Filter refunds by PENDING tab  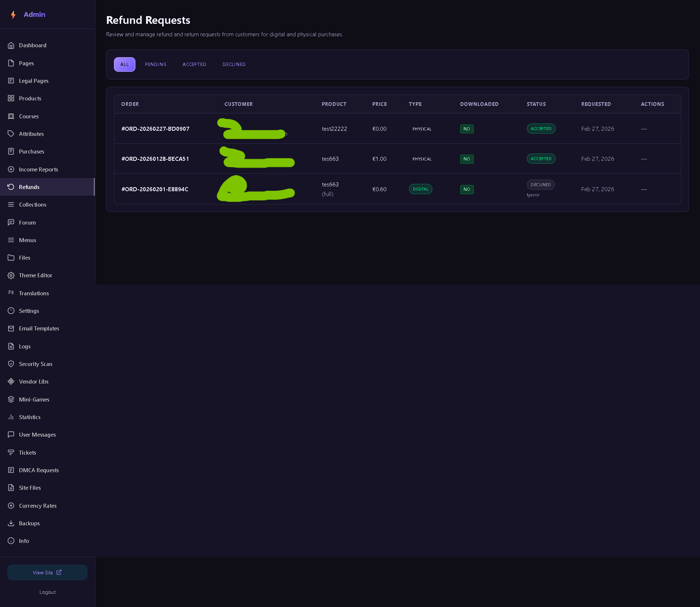click(156, 64)
